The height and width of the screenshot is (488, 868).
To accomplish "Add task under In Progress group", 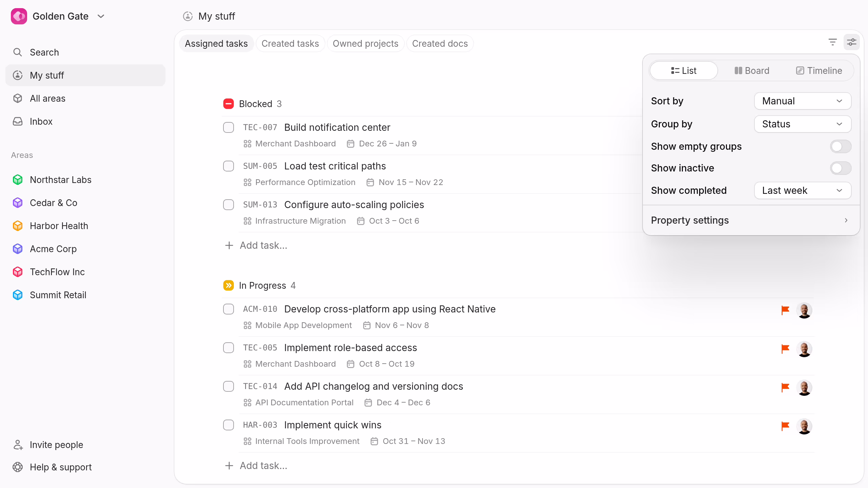I will click(256, 466).
